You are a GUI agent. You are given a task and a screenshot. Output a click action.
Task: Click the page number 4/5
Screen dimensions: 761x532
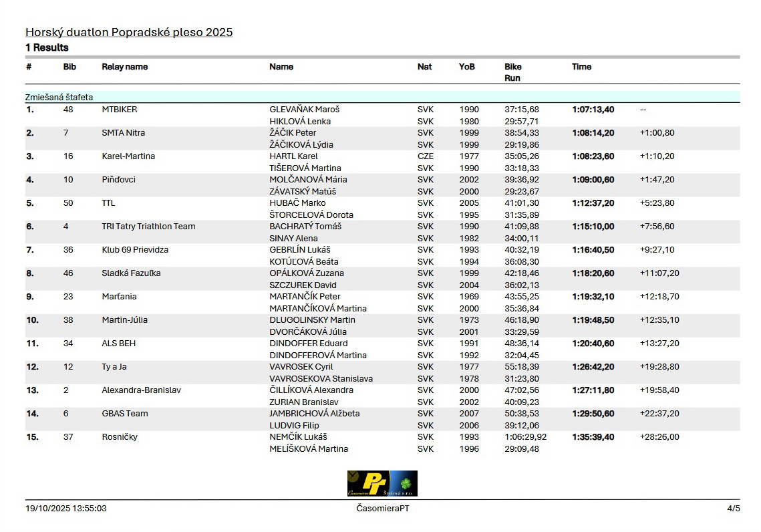(733, 509)
